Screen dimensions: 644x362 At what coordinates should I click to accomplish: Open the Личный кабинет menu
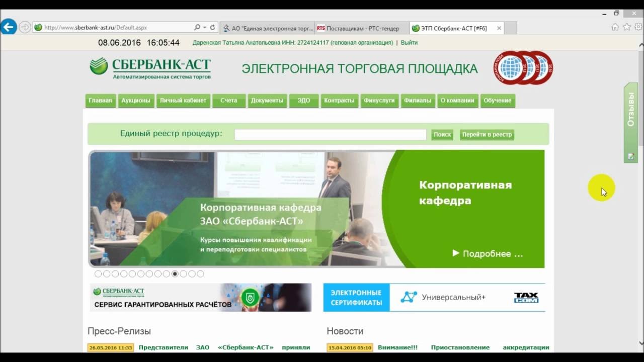[x=183, y=101]
